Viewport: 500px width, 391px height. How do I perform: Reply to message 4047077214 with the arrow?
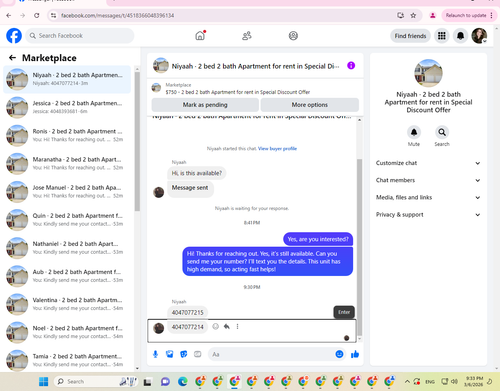(x=227, y=326)
